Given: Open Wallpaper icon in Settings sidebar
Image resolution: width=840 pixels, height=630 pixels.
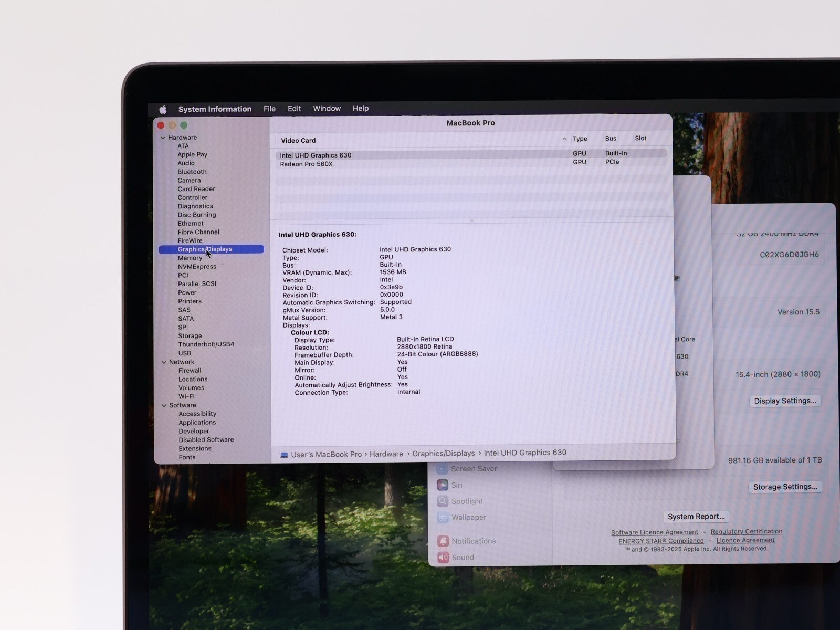Looking at the screenshot, I should pos(443,518).
